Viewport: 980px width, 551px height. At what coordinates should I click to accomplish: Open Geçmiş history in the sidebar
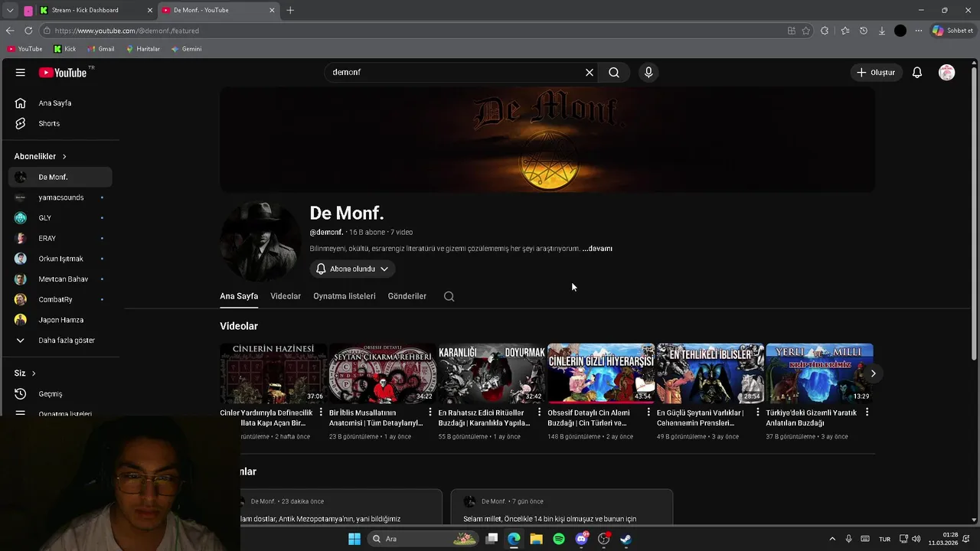coord(60,394)
